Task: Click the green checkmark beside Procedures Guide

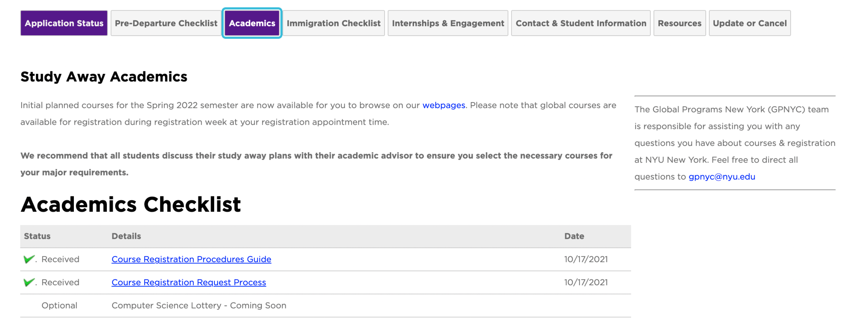Action: (29, 259)
